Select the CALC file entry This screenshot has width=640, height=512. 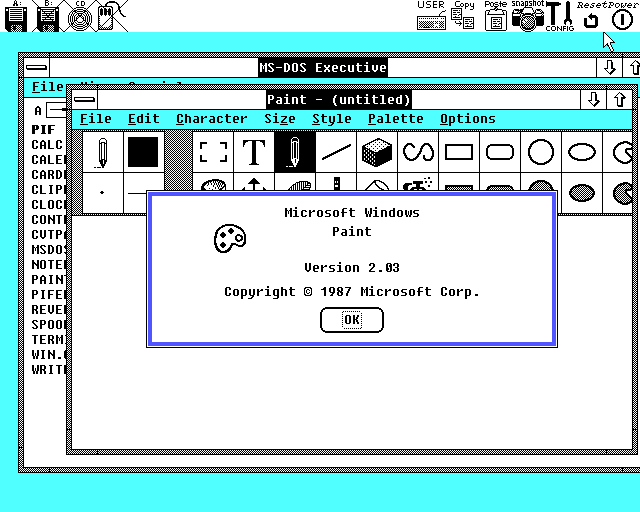(47, 145)
